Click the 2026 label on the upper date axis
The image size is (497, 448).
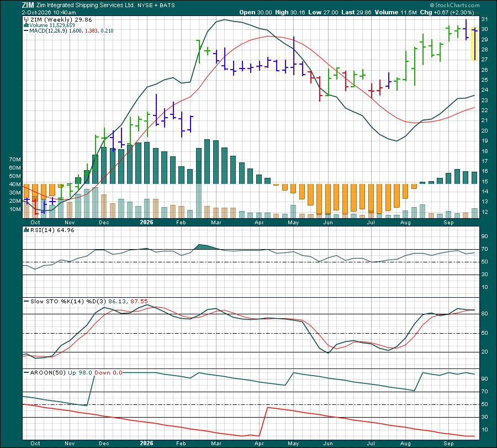point(146,222)
